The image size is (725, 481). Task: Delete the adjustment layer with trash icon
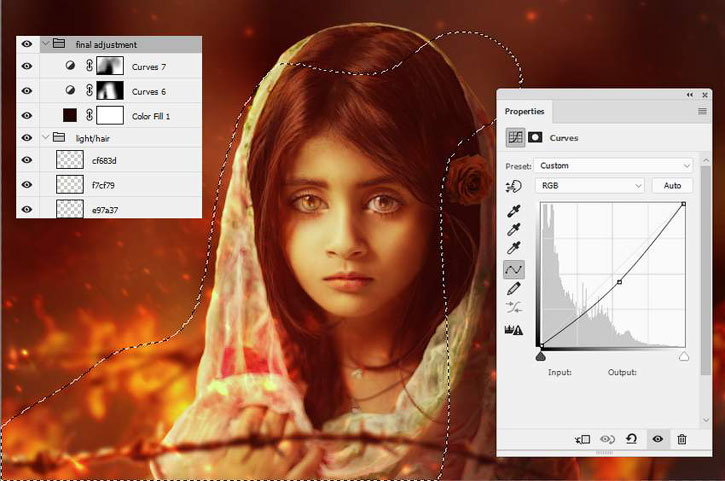[682, 439]
